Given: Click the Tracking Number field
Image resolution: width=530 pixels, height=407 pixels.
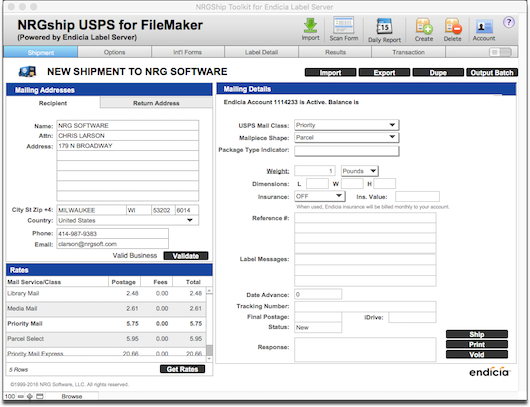Looking at the screenshot, I should pyautogui.click(x=365, y=306).
